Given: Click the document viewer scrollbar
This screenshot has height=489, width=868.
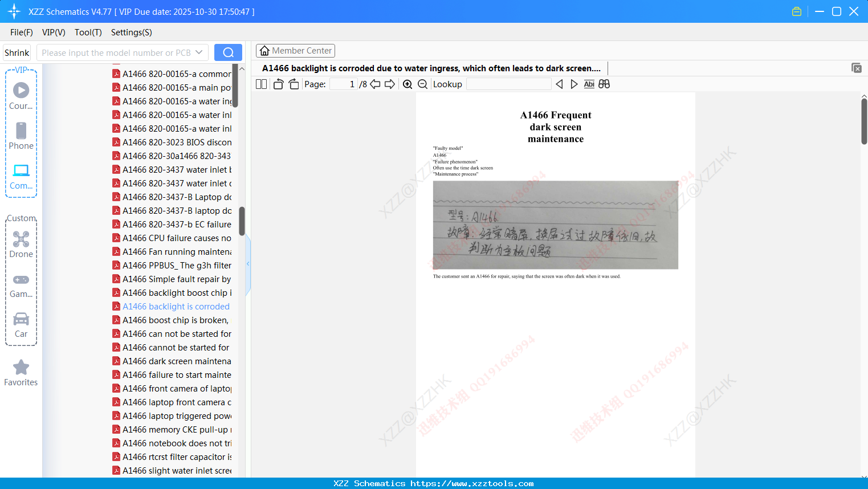Looking at the screenshot, I should [864, 121].
